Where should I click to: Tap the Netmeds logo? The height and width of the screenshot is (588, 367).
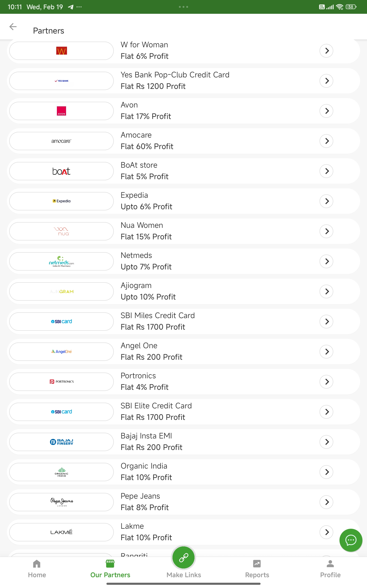[x=61, y=261]
